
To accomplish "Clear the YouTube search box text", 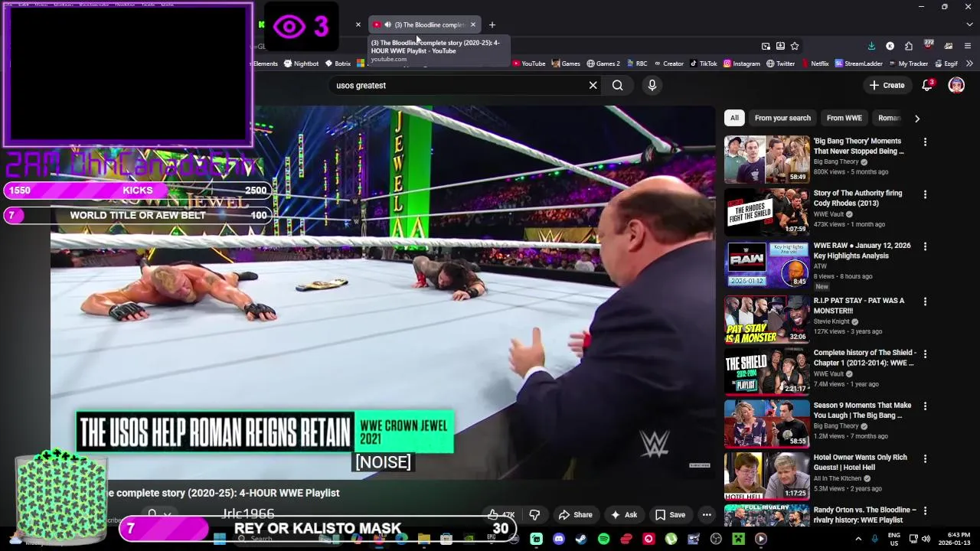I will (593, 86).
